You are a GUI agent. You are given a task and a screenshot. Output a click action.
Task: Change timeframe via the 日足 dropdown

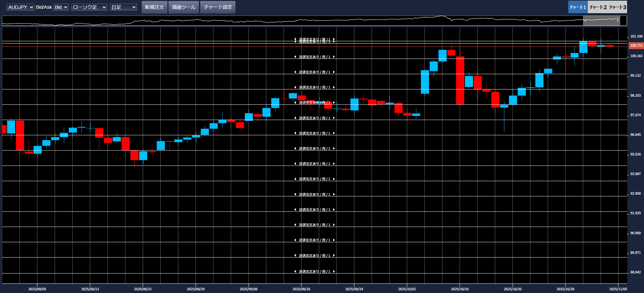click(123, 7)
